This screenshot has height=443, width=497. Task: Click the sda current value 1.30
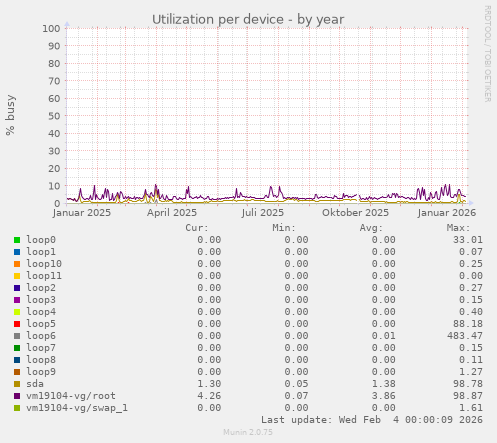click(209, 384)
